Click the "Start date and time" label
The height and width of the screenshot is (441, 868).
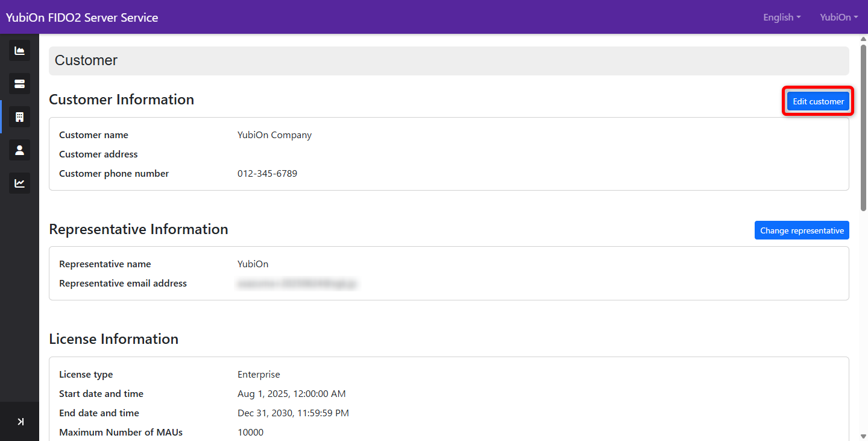[x=101, y=394]
